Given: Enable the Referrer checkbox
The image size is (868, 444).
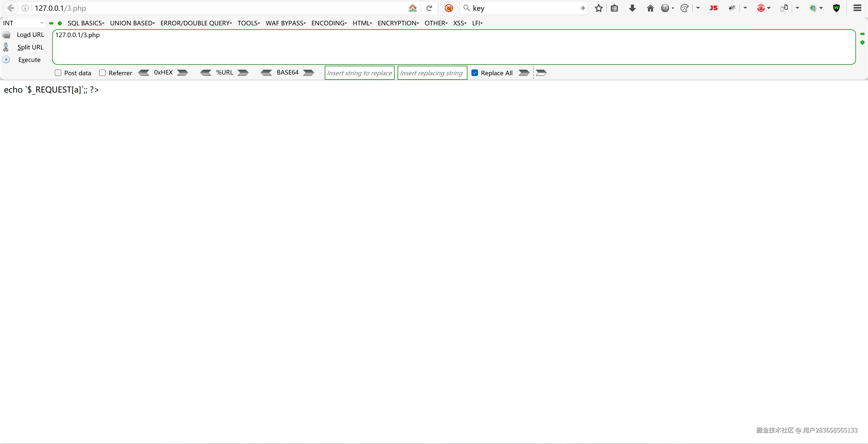Looking at the screenshot, I should click(x=103, y=73).
